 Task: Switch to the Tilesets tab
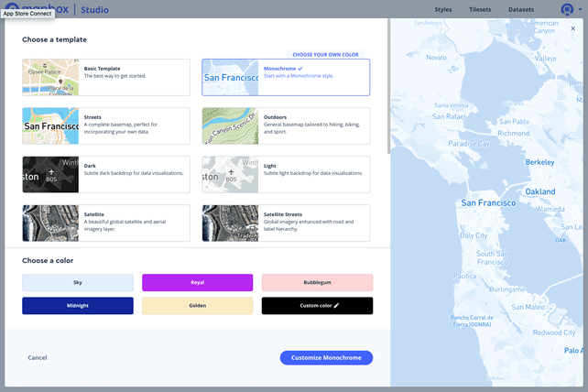coord(480,10)
